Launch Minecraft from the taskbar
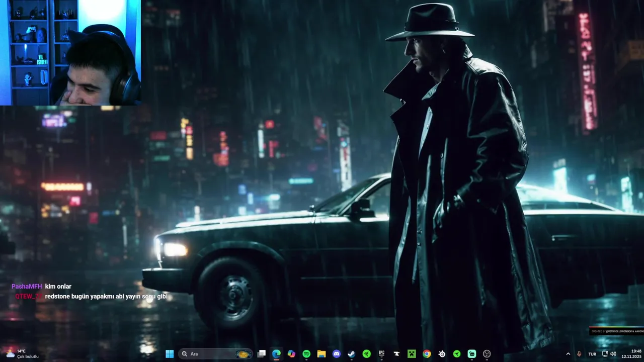Image resolution: width=644 pixels, height=362 pixels. click(x=412, y=354)
